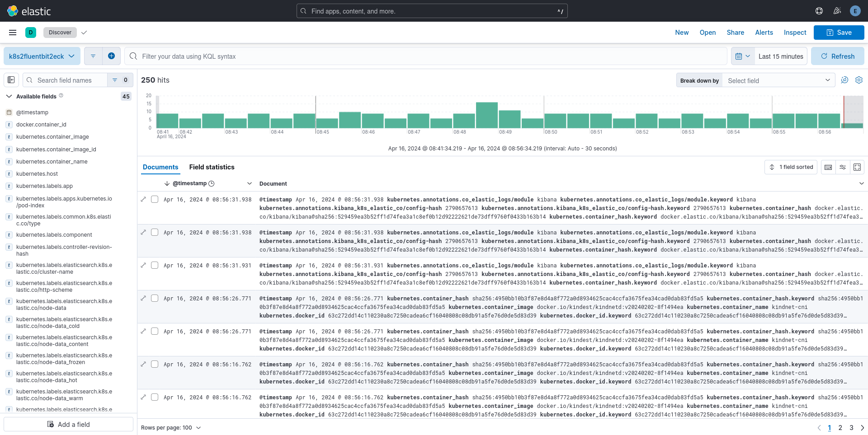Open the chart options gear icon
Viewport: 868px width, 435px height.
tap(859, 80)
